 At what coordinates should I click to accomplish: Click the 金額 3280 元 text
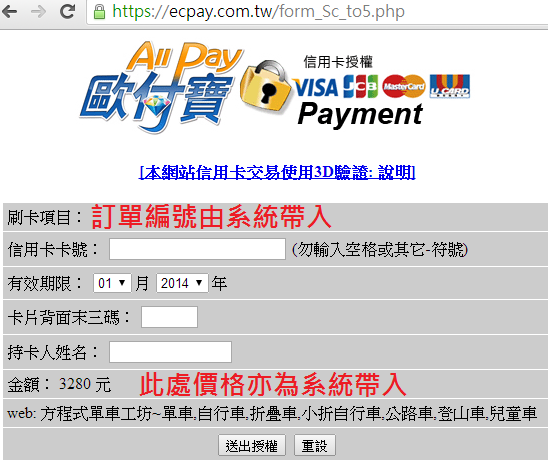[x=59, y=384]
